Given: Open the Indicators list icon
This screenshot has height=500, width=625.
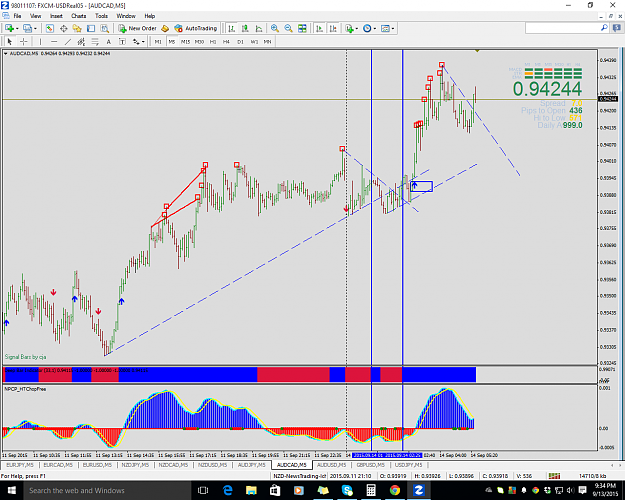Looking at the screenshot, I should pyautogui.click(x=349, y=28).
